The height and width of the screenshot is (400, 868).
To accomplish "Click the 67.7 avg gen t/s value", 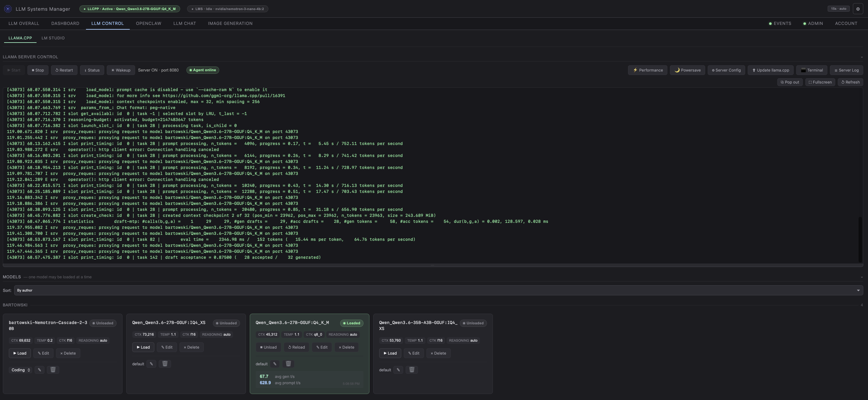I will click(264, 376).
